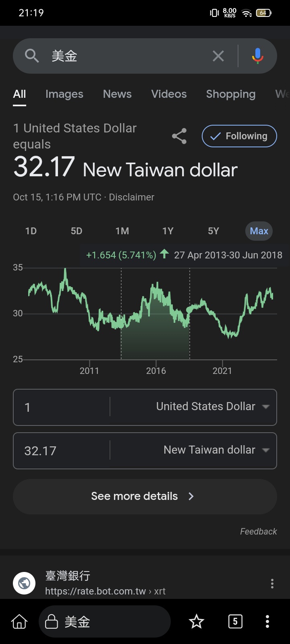Clear the search query with the X icon
This screenshot has height=644, width=290.
click(218, 56)
